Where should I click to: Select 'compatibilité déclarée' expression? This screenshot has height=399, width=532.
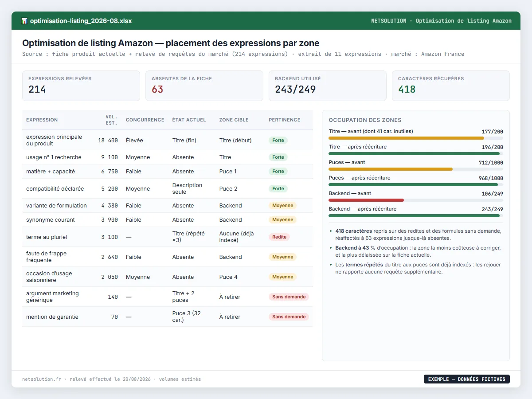tap(55, 189)
